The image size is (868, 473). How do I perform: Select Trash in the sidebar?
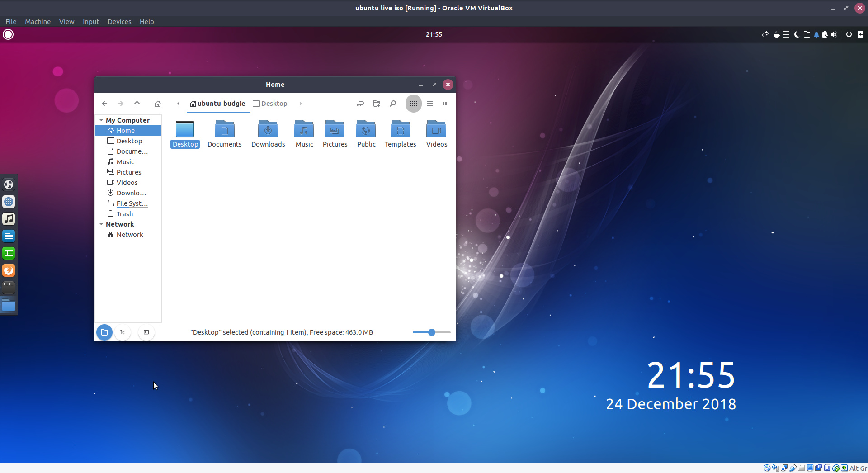pyautogui.click(x=124, y=214)
